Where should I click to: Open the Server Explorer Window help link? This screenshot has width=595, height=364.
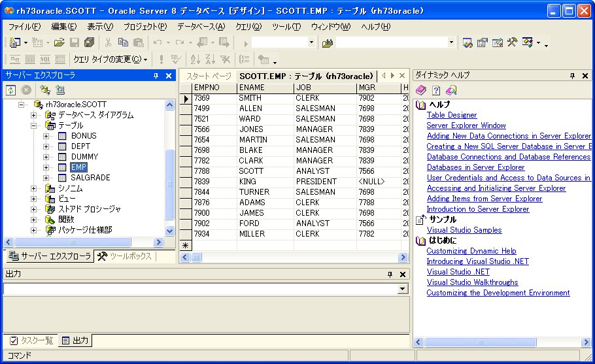[466, 125]
